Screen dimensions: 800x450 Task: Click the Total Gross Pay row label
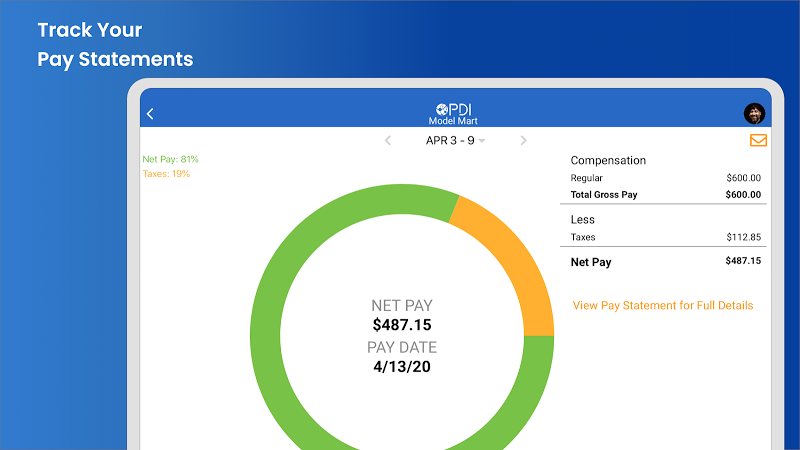pos(604,194)
